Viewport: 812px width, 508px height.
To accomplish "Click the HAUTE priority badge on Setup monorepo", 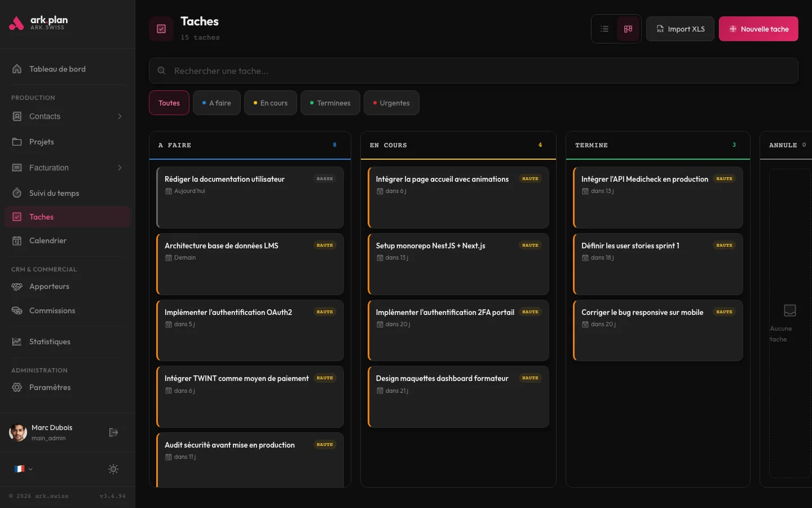I will pos(530,246).
